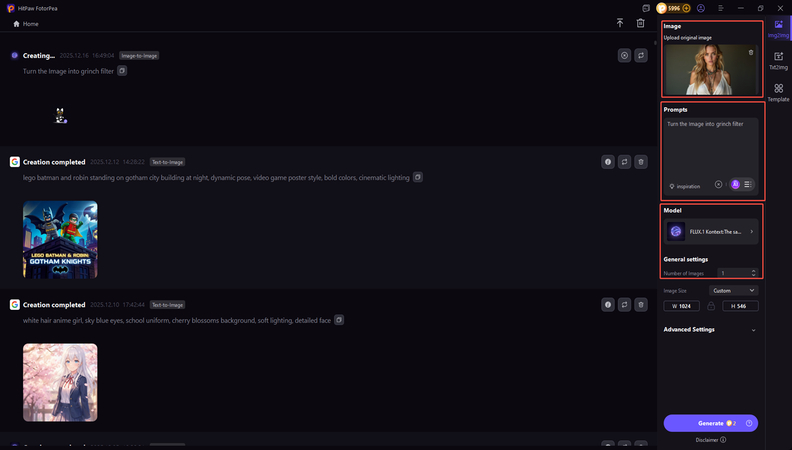Click the coin balance add button

(x=686, y=8)
